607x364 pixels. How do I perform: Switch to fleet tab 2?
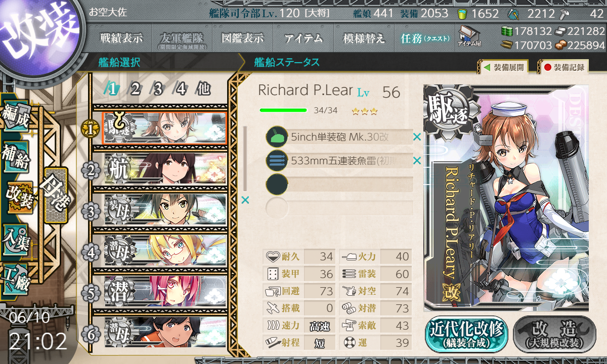coord(135,89)
